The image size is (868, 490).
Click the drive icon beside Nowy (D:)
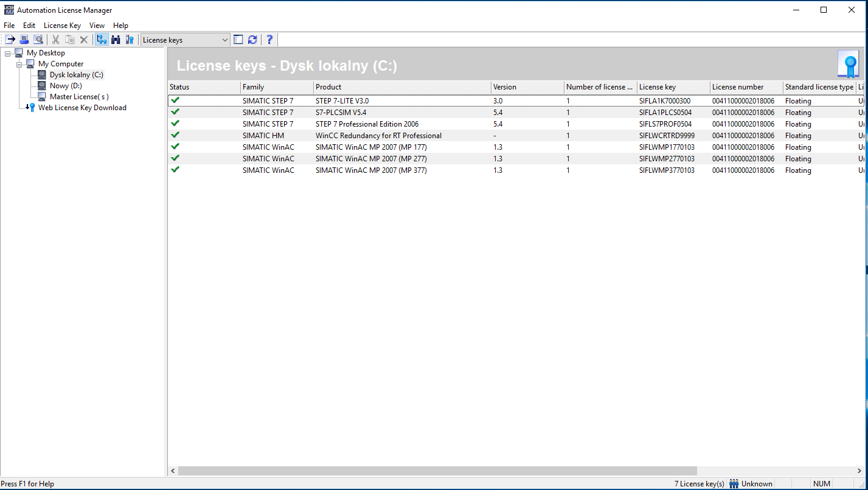[42, 86]
